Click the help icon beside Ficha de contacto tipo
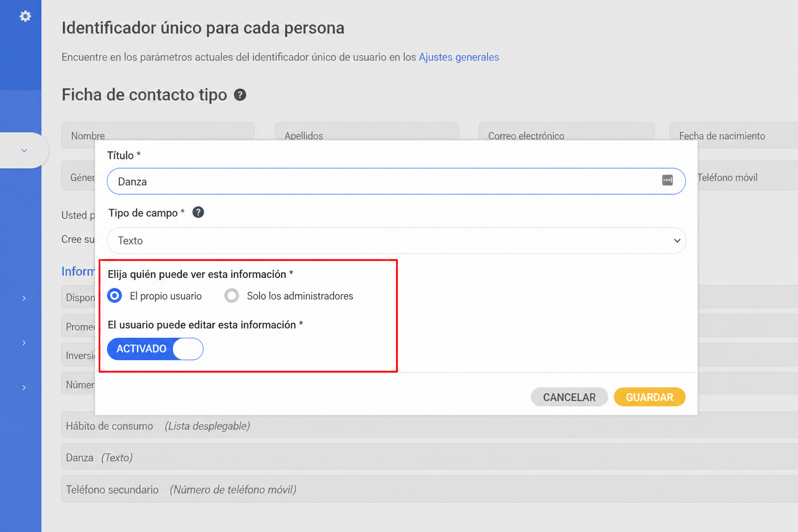This screenshot has height=532, width=798. pyautogui.click(x=240, y=95)
